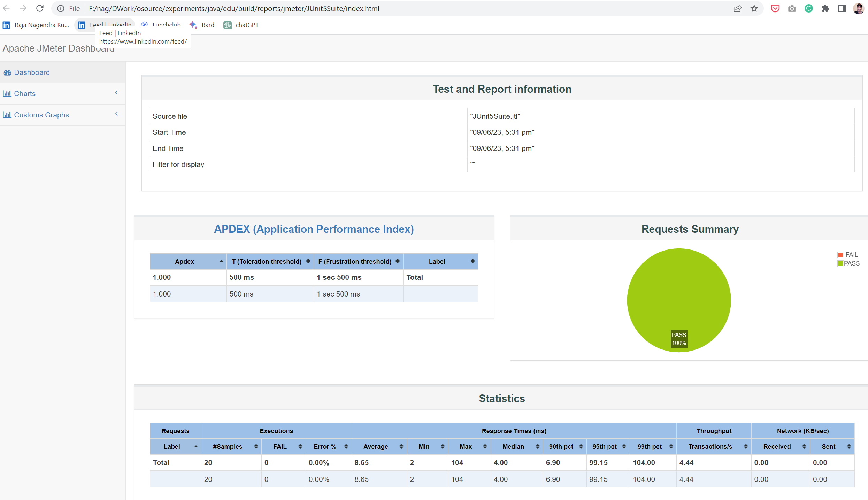Open the browser extensions puzzle menu
Image resolution: width=868 pixels, height=500 pixels.
(x=825, y=8)
